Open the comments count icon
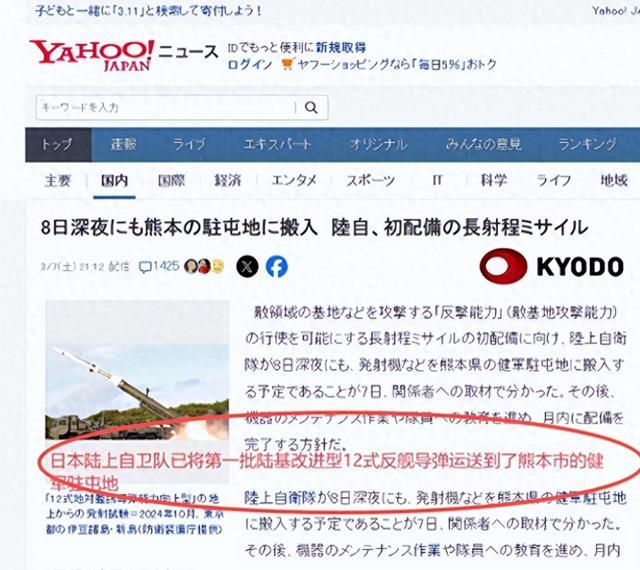The image size is (640, 570). click(x=145, y=267)
